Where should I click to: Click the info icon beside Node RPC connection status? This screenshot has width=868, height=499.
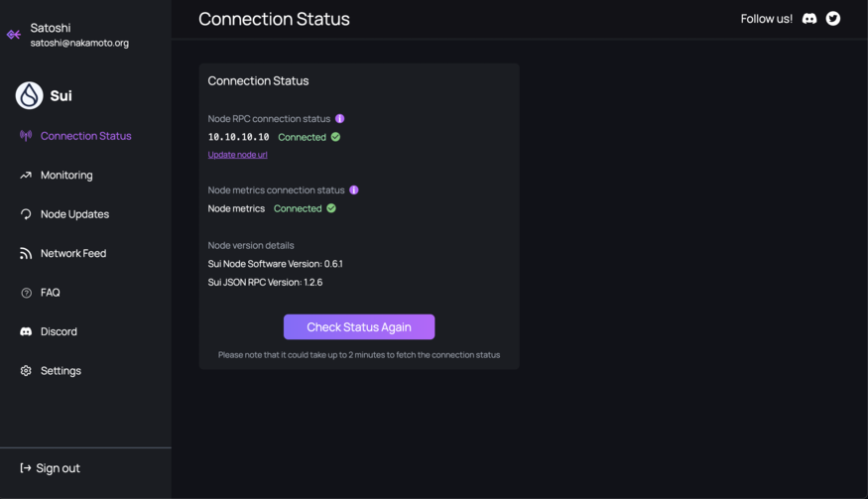[x=340, y=118]
